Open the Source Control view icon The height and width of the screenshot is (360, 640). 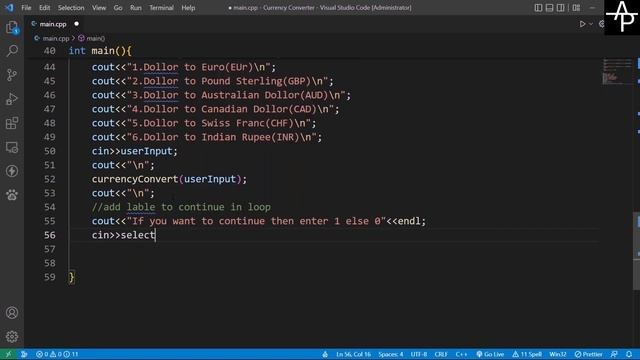[12, 75]
